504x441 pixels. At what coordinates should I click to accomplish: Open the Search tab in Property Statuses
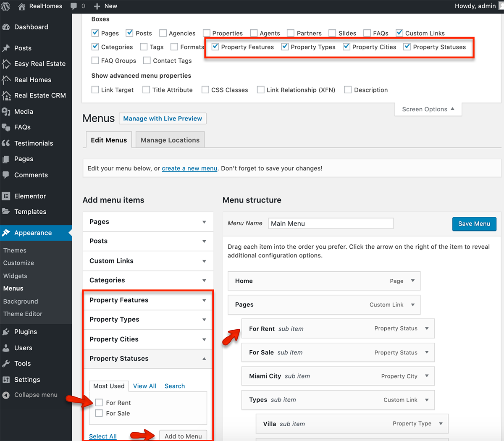tap(175, 386)
